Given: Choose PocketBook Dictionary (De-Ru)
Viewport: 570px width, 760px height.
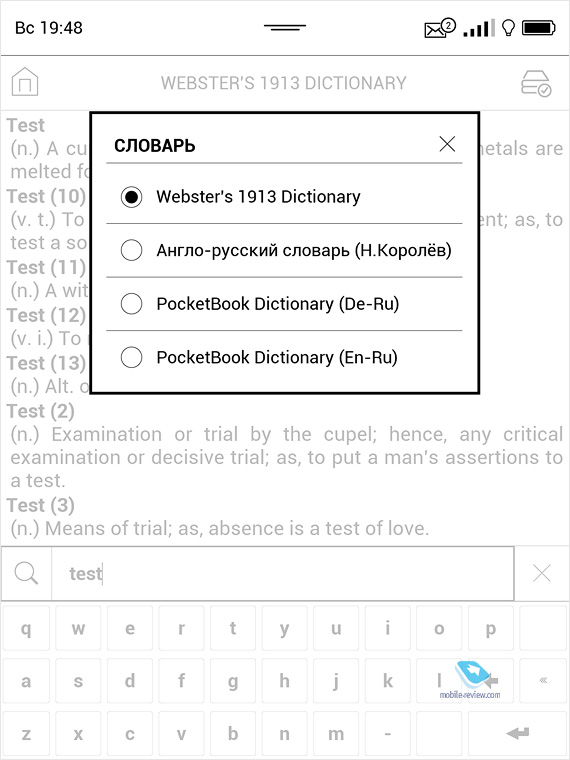Looking at the screenshot, I should 284,304.
